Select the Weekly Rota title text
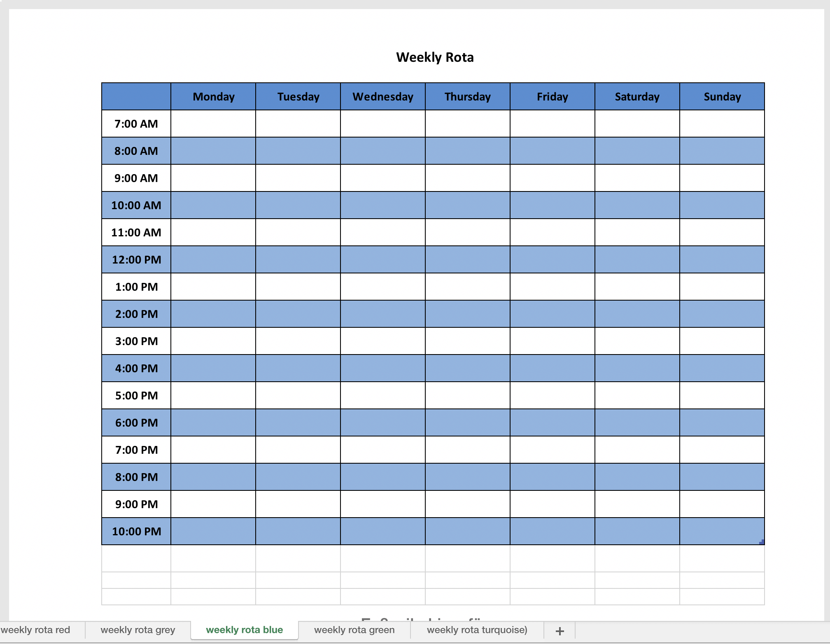This screenshot has width=830, height=644. 435,57
